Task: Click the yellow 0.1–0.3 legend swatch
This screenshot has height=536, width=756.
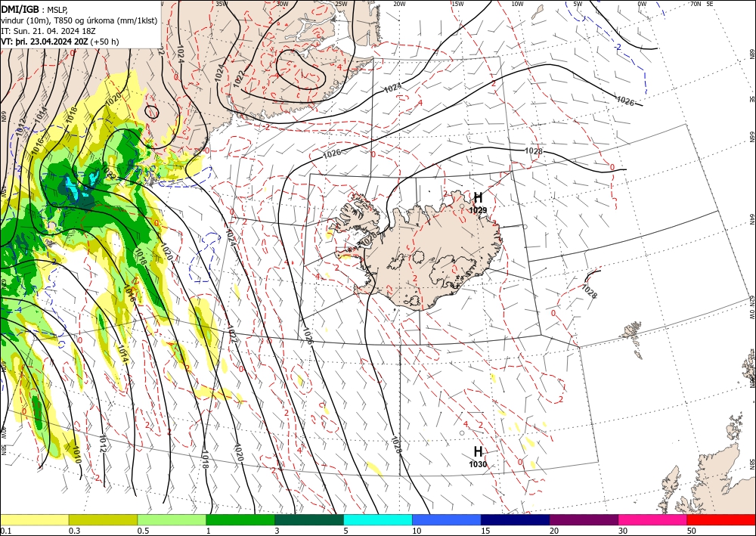Action: click(x=34, y=519)
